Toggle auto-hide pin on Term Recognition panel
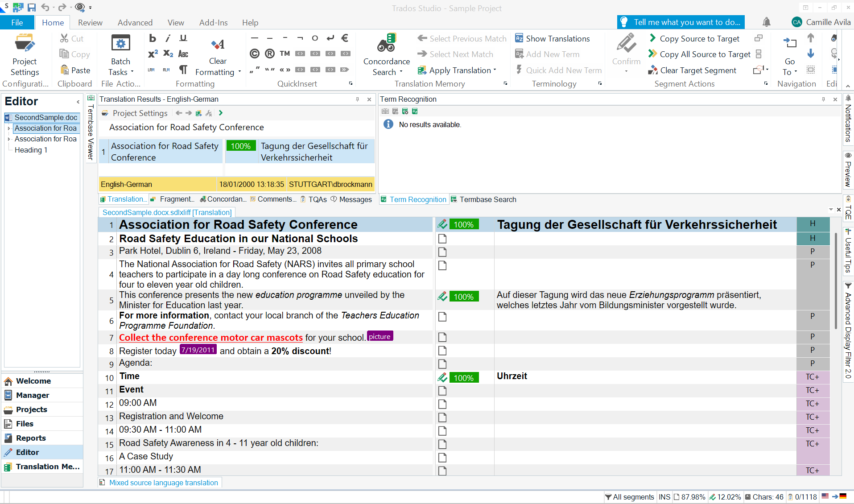854x504 pixels. [x=823, y=99]
